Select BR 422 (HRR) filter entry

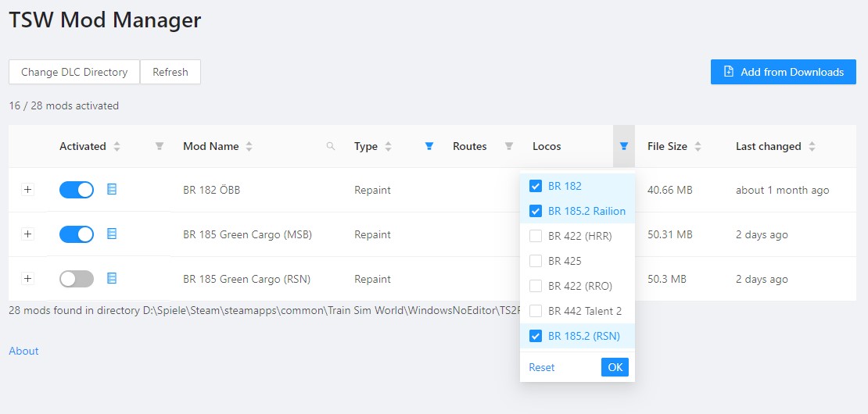[536, 236]
